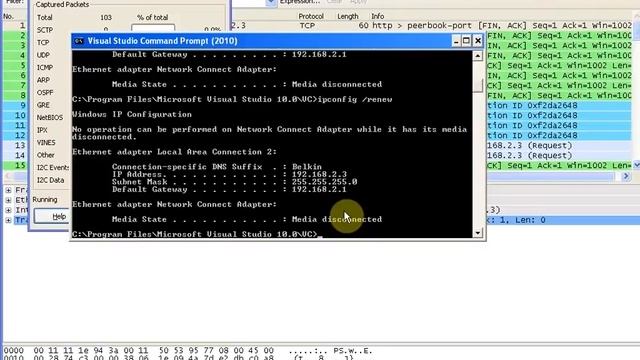Click row 1 info 'http > peerbook-port [FIN, ACK]'

tap(502, 25)
